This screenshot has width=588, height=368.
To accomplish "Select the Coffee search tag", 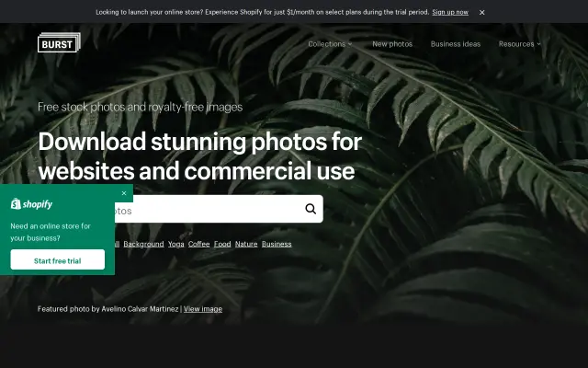I will pos(198,244).
